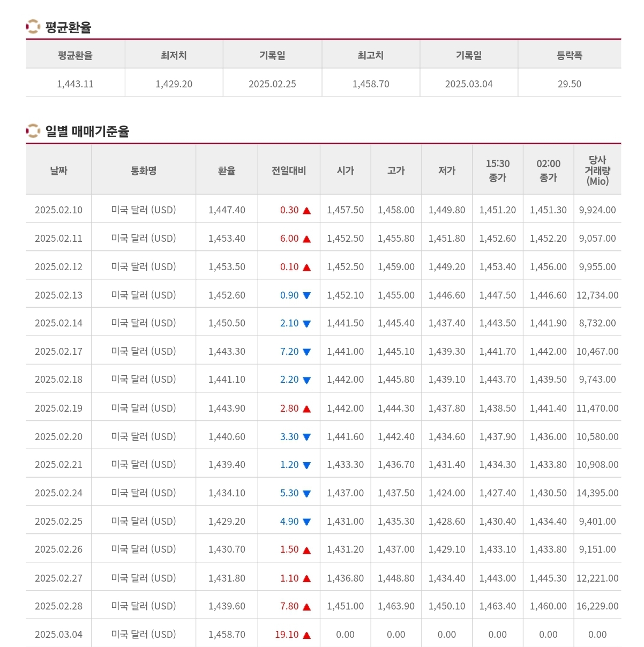Click the exchange rate 1,439.60

coord(227,606)
